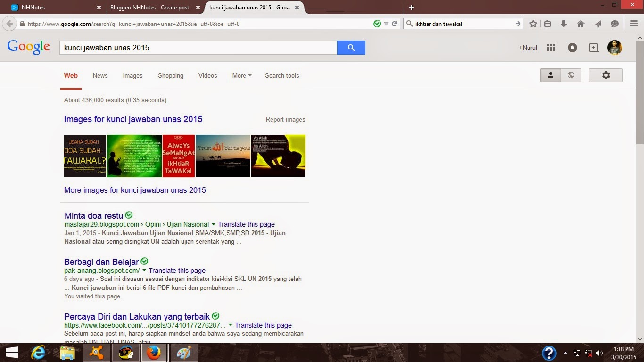644x362 pixels.
Task: Launch Internet Explorer from taskbar
Action: 39,353
